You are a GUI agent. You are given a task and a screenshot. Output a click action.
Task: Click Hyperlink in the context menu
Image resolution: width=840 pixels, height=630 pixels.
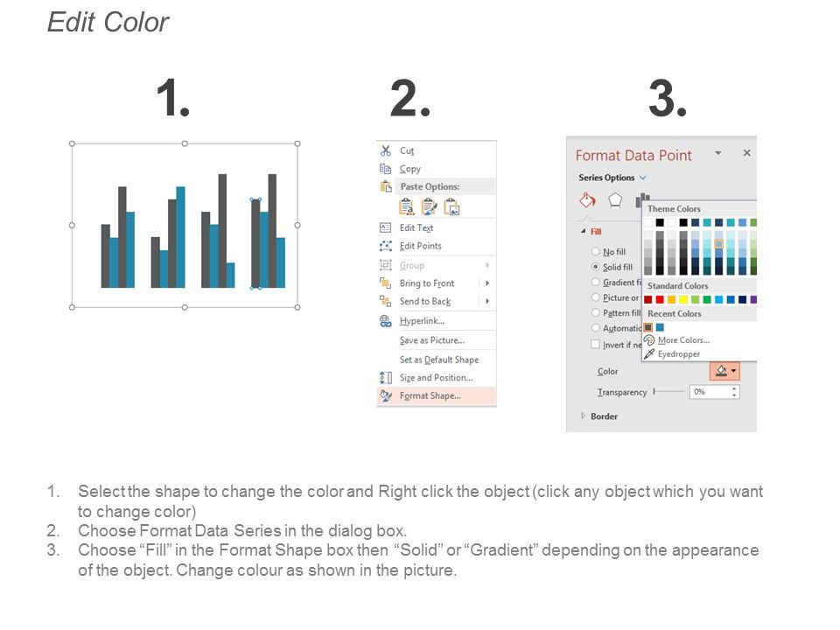(x=420, y=320)
